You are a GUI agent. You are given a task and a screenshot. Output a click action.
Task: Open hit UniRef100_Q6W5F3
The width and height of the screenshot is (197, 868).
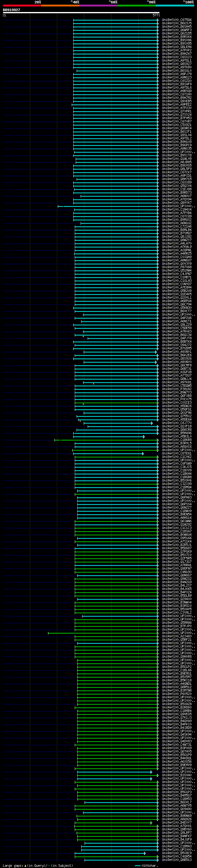click(177, 30)
